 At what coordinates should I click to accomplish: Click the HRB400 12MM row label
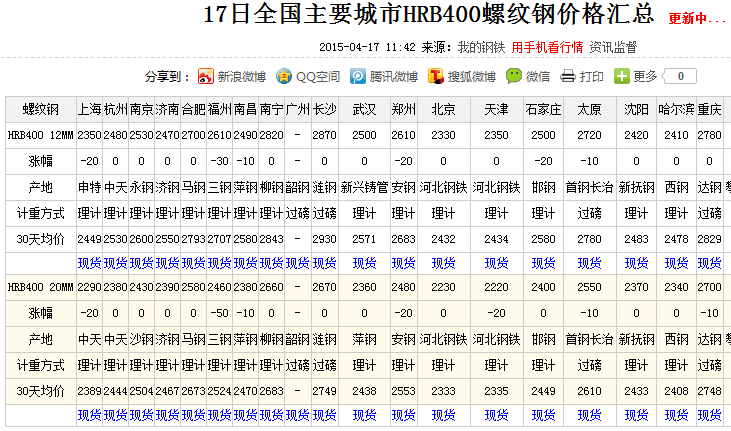[41, 135]
